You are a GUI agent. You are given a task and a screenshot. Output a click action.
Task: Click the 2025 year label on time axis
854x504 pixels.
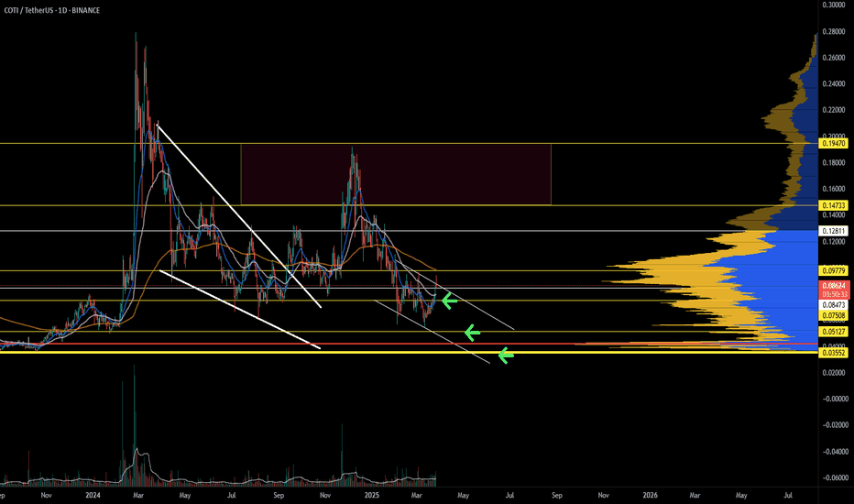[x=371, y=495]
